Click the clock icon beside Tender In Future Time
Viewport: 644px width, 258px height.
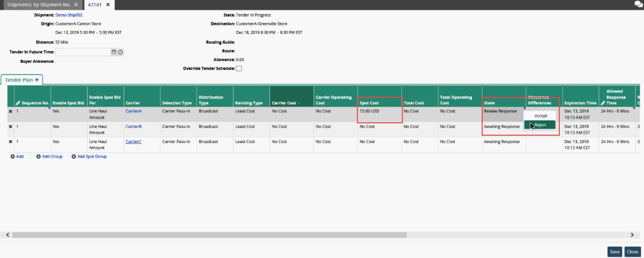[x=120, y=52]
